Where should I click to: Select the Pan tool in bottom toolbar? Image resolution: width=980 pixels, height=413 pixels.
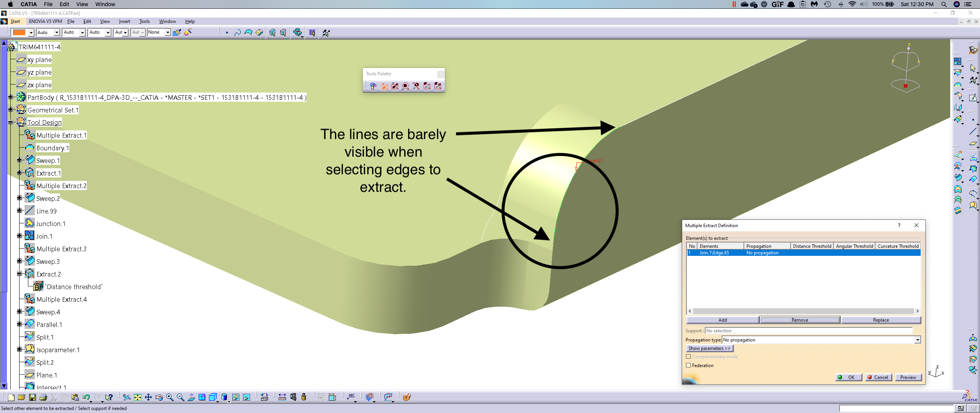pos(148,397)
